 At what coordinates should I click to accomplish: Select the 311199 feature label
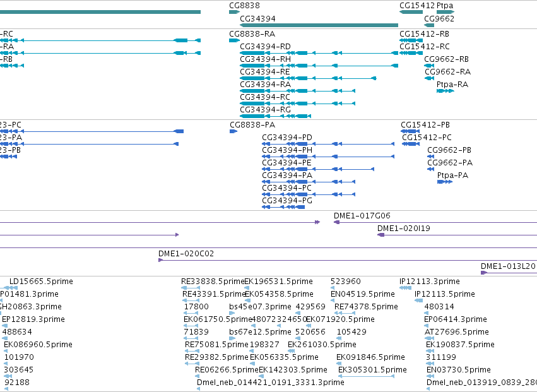click(x=441, y=357)
